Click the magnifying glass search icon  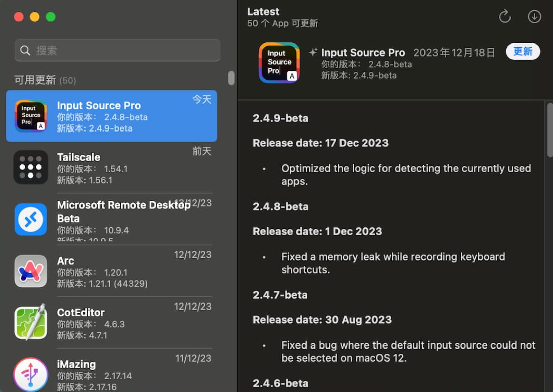pos(25,50)
